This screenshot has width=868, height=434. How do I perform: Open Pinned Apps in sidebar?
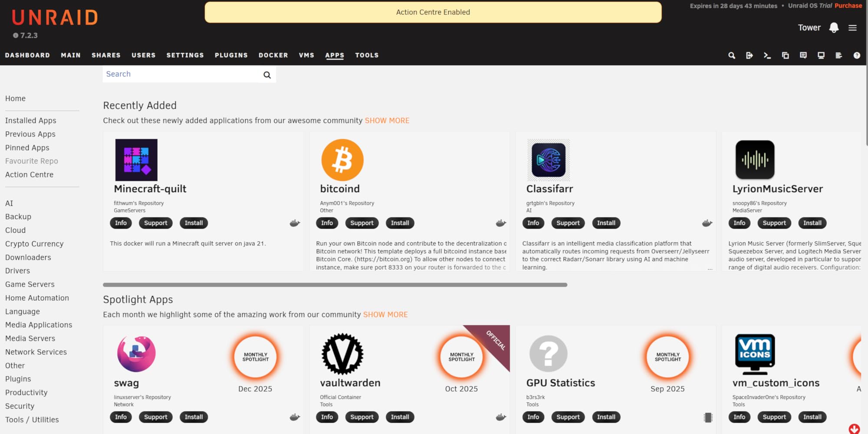[x=27, y=148]
